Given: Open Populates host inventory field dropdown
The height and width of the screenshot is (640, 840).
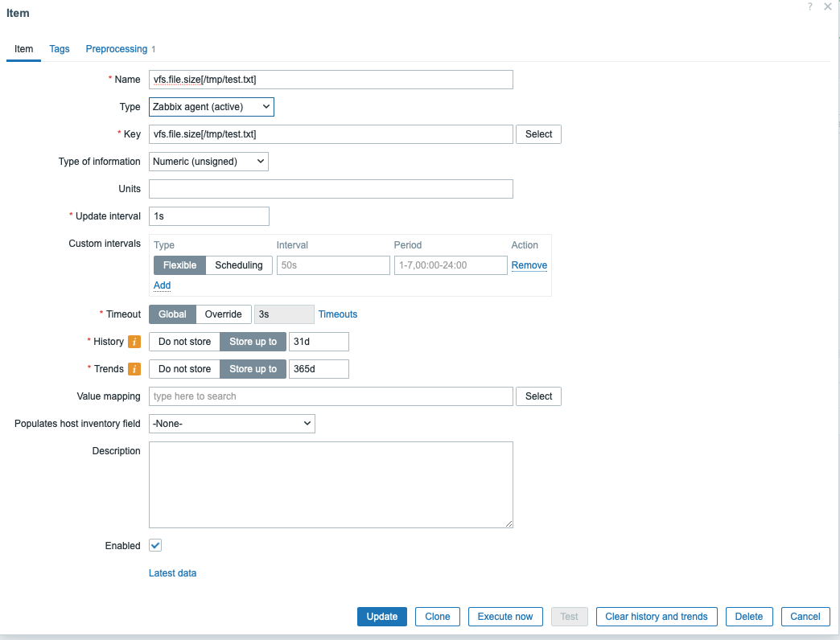Looking at the screenshot, I should 232,424.
